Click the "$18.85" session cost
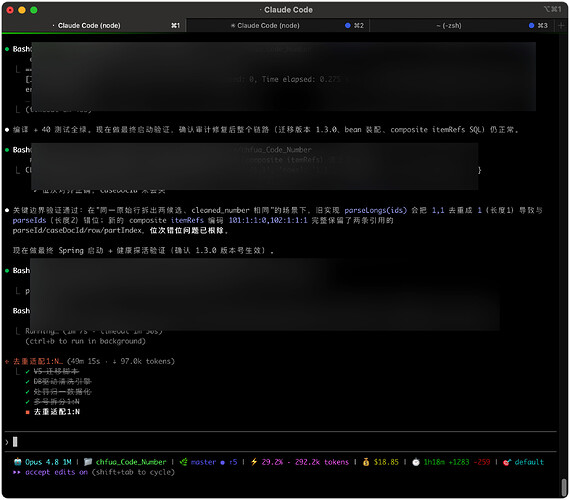The width and height of the screenshot is (569, 500). coord(386,462)
